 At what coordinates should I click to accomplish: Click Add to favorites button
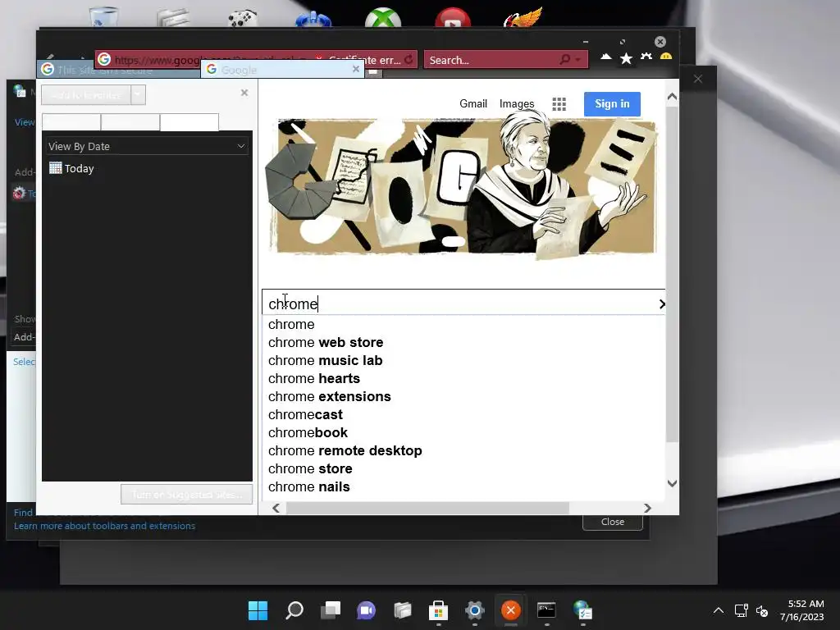[x=85, y=95]
